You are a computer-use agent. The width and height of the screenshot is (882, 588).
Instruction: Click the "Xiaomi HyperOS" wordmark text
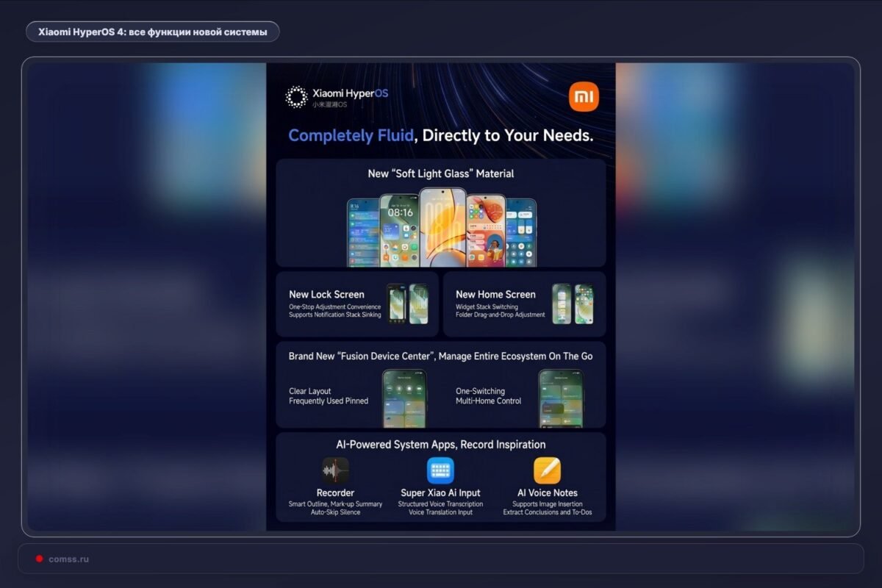tap(351, 93)
